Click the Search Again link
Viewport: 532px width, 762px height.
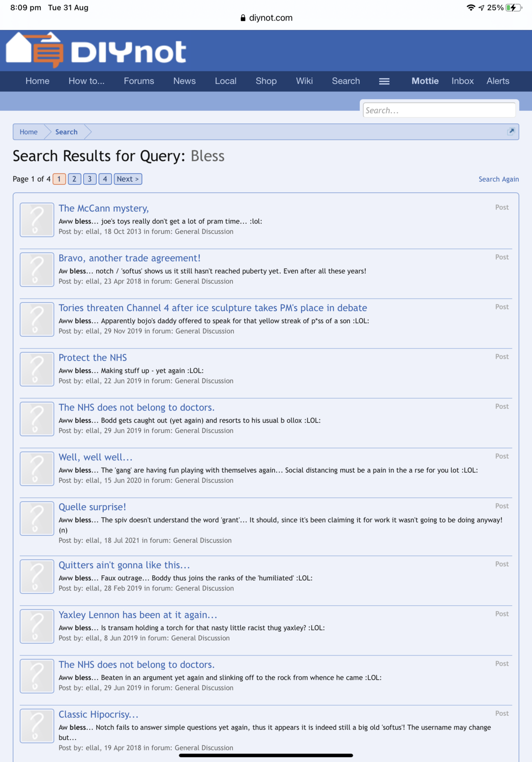tap(498, 179)
